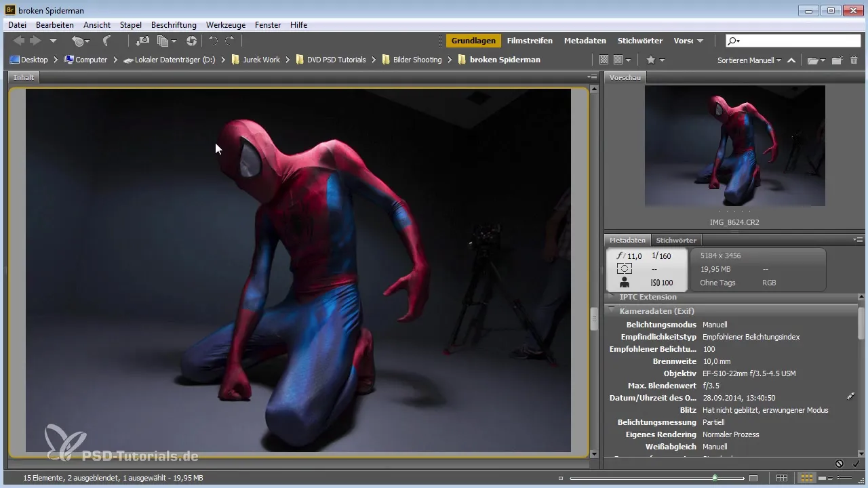Switch to the Filmstreifen workspace
868x488 pixels.
tap(530, 41)
